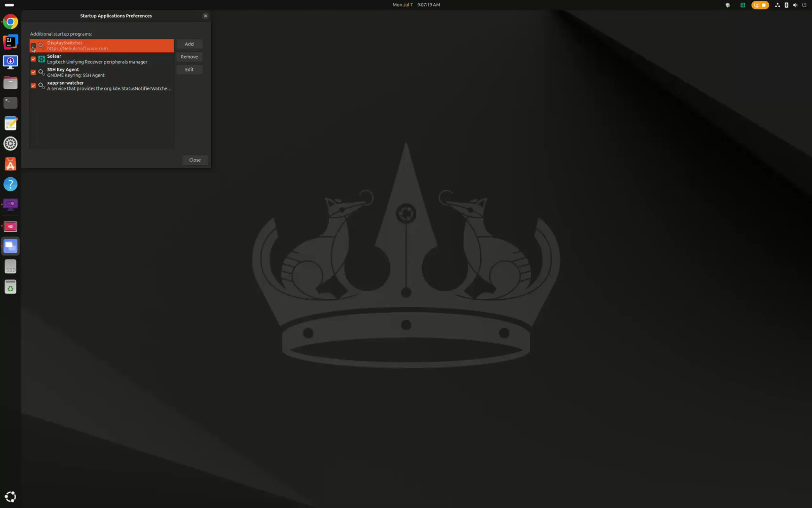
Task: Open the remote download monitor dock app
Action: 10,62
